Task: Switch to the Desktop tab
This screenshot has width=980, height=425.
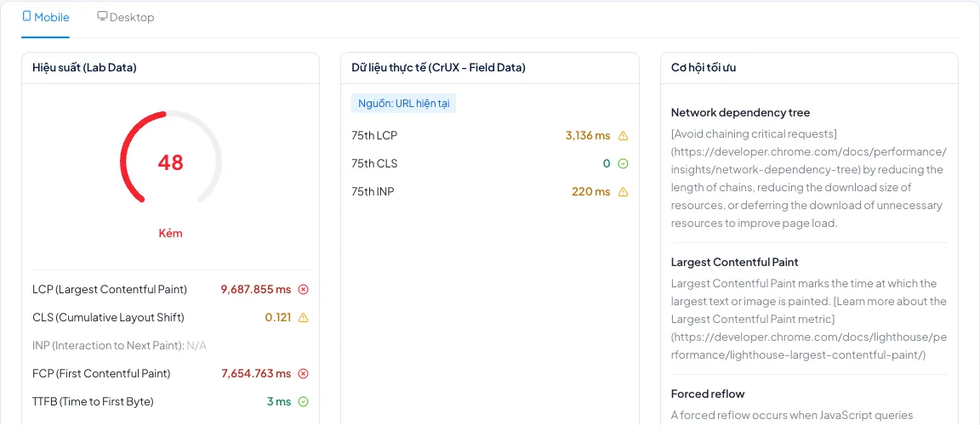Action: coord(126,18)
